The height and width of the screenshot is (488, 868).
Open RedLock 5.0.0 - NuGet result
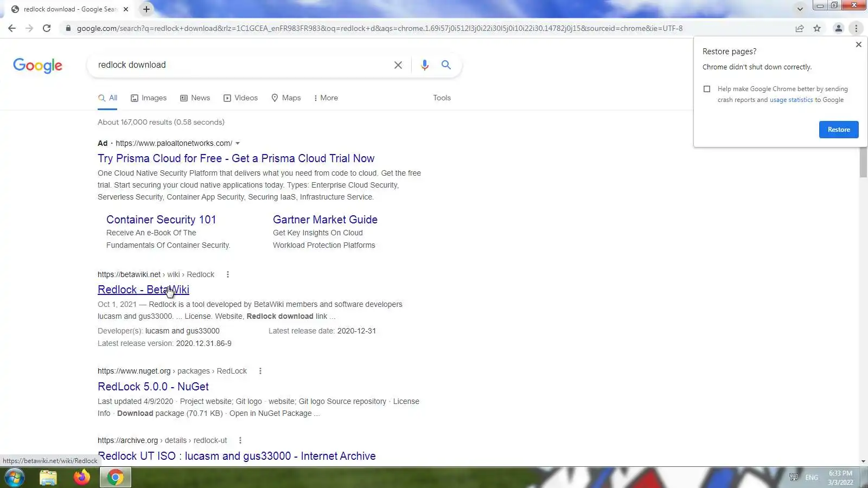(x=153, y=387)
